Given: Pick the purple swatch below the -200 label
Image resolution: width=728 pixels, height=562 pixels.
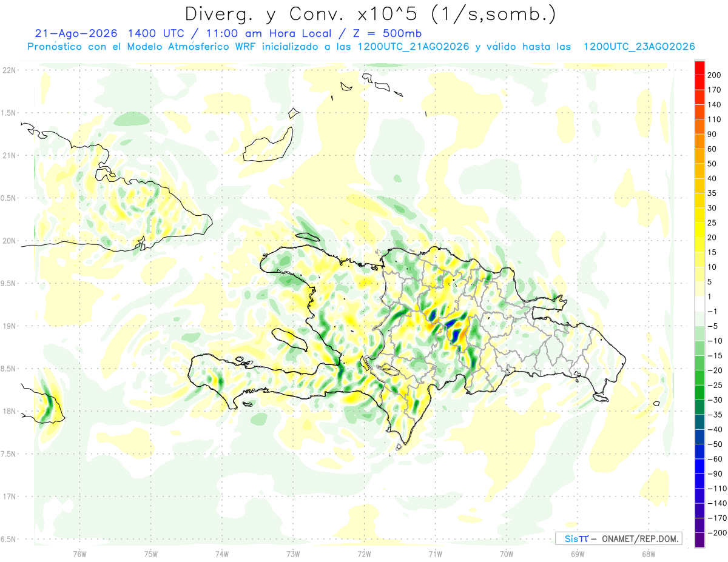Looking at the screenshot, I should point(699,540).
